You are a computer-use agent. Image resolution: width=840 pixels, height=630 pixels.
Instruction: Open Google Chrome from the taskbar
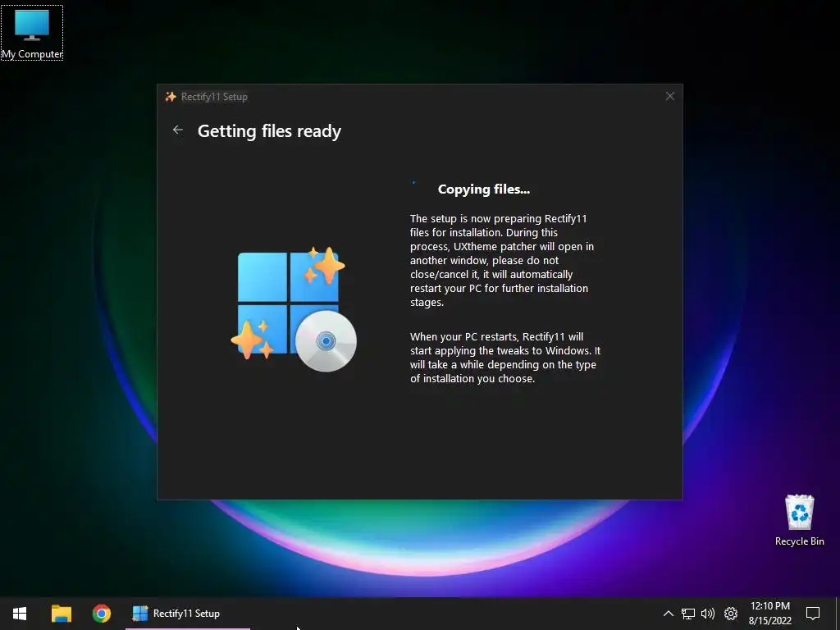pos(101,614)
